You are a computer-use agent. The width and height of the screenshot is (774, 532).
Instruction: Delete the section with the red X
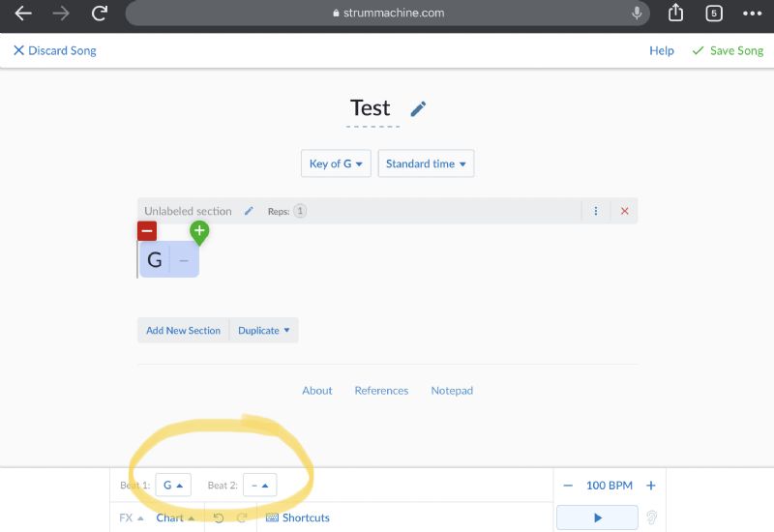624,211
